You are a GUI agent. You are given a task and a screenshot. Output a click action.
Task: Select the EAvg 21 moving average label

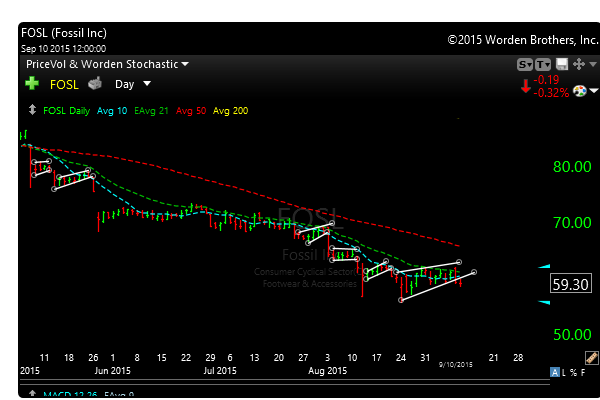click(151, 111)
